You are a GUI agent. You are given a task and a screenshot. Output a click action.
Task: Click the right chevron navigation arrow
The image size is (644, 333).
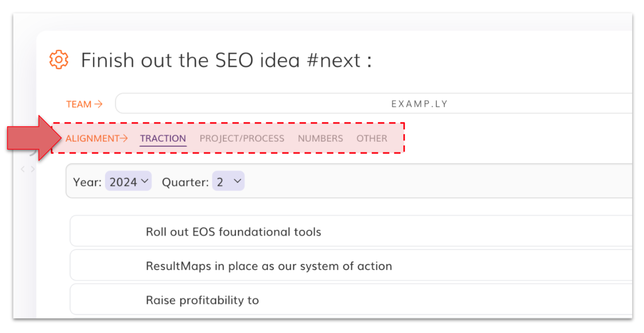[x=33, y=169]
